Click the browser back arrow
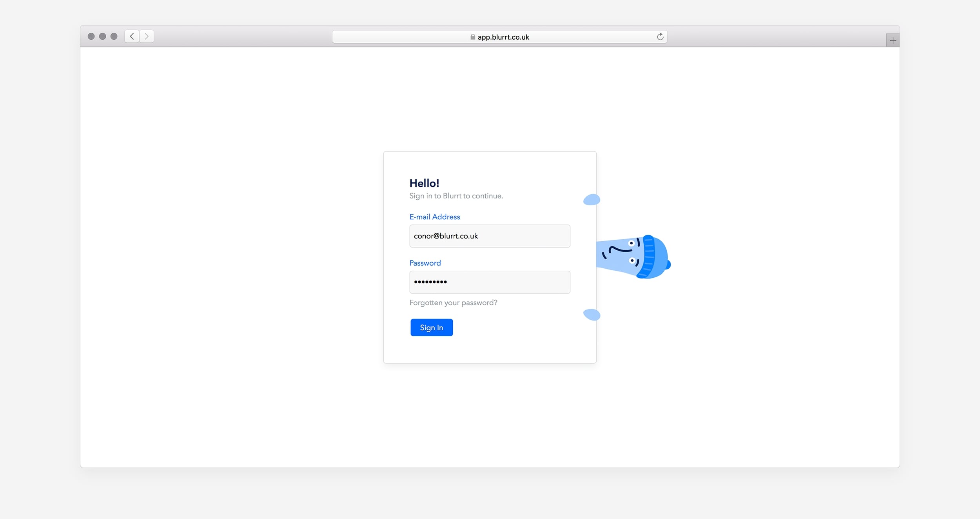The width and height of the screenshot is (980, 519). [132, 36]
